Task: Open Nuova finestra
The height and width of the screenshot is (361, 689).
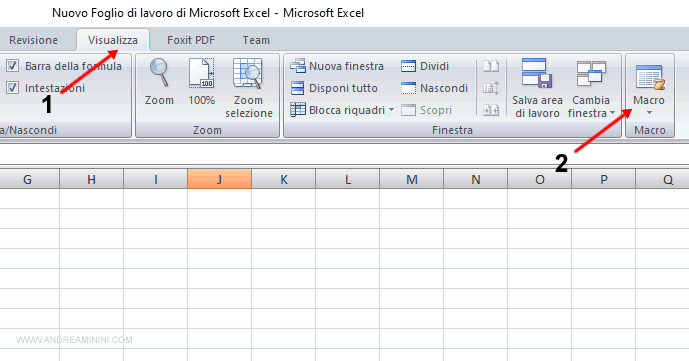Action: (337, 66)
